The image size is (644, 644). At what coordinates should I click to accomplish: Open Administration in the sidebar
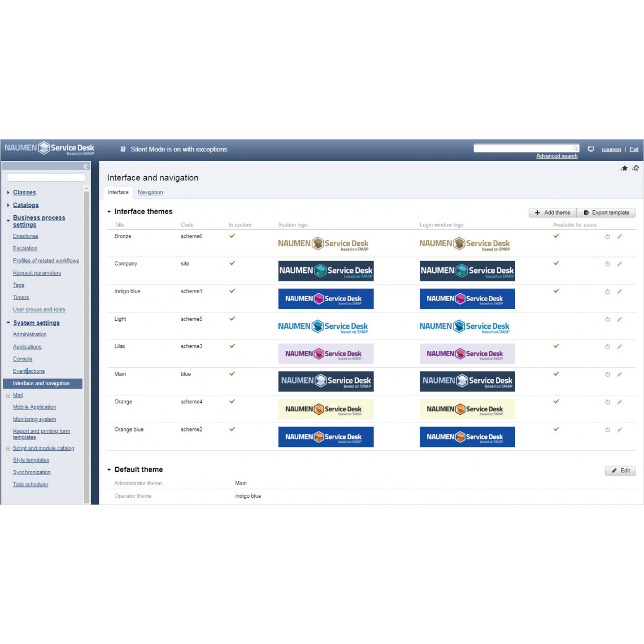click(x=29, y=334)
